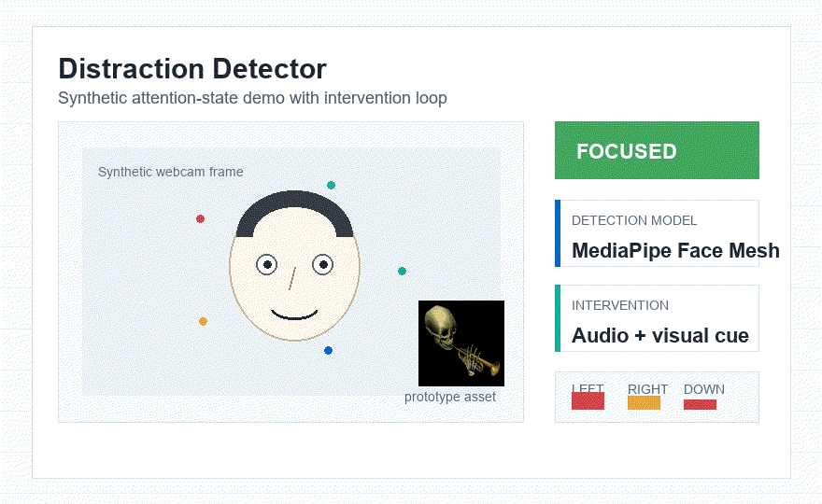Click the teal landmark dot right of the face
This screenshot has width=822, height=504.
[x=402, y=271]
